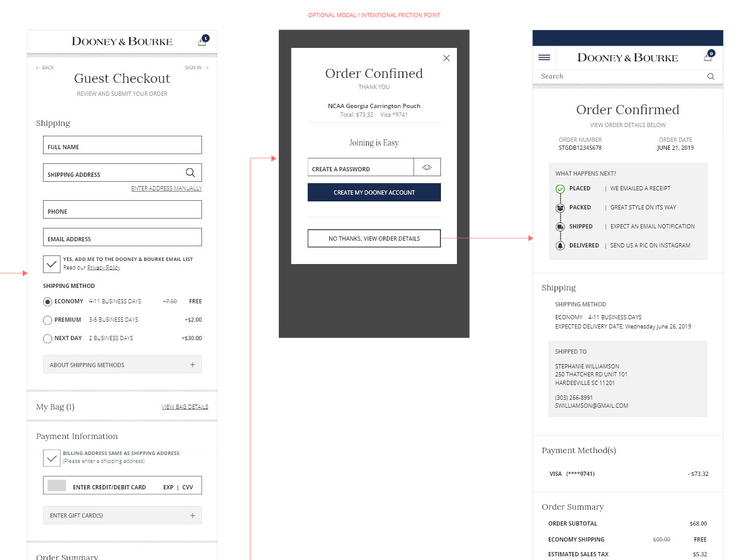Screen dimensions: 748x560
Task: Close the Order Confirmed modal with X
Action: tap(446, 58)
